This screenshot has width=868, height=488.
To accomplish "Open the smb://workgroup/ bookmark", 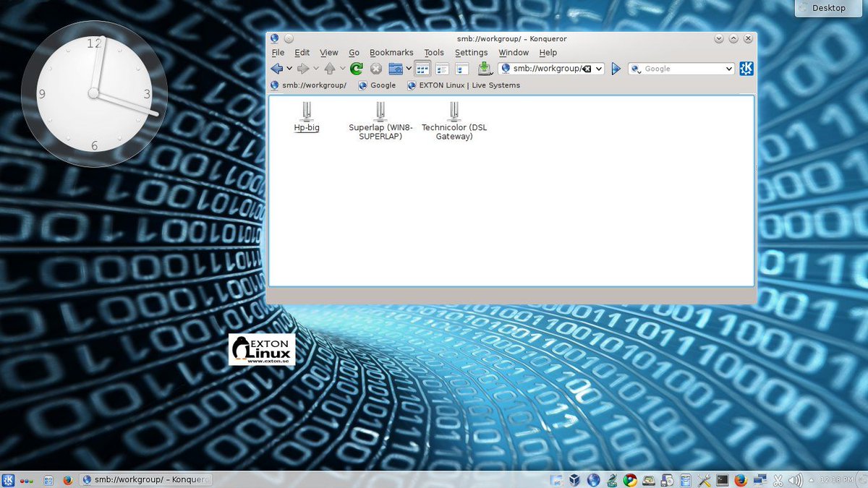I will 308,85.
